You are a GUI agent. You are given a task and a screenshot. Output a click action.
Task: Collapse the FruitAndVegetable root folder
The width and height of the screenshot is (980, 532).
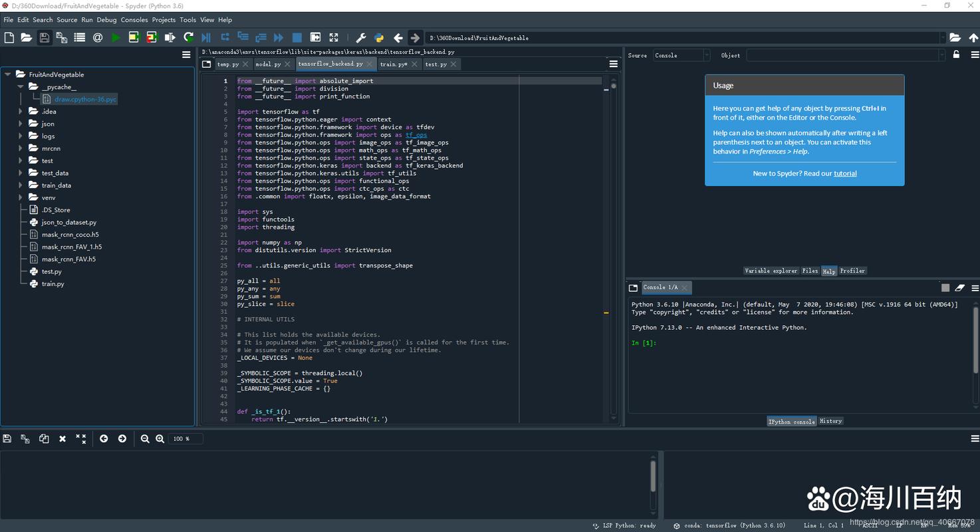pos(8,74)
